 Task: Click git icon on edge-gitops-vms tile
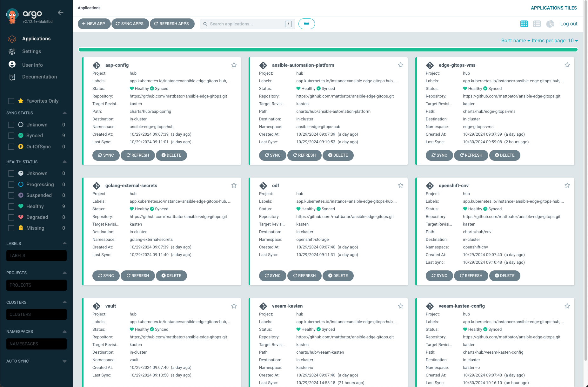pos(430,65)
